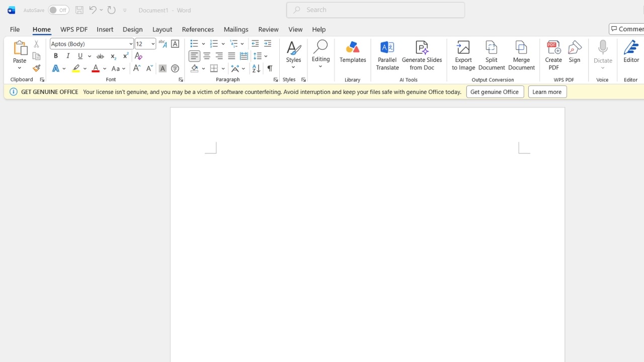Open Font dialog launcher

[181, 80]
